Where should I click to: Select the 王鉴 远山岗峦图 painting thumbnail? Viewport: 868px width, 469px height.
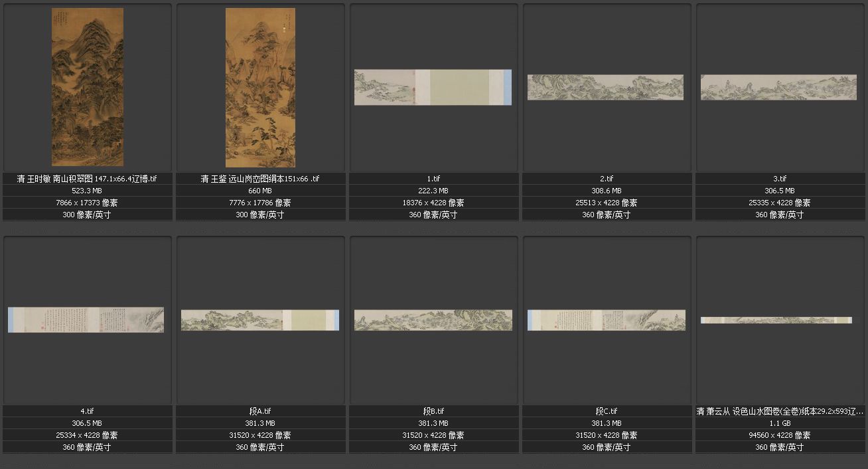coord(260,87)
